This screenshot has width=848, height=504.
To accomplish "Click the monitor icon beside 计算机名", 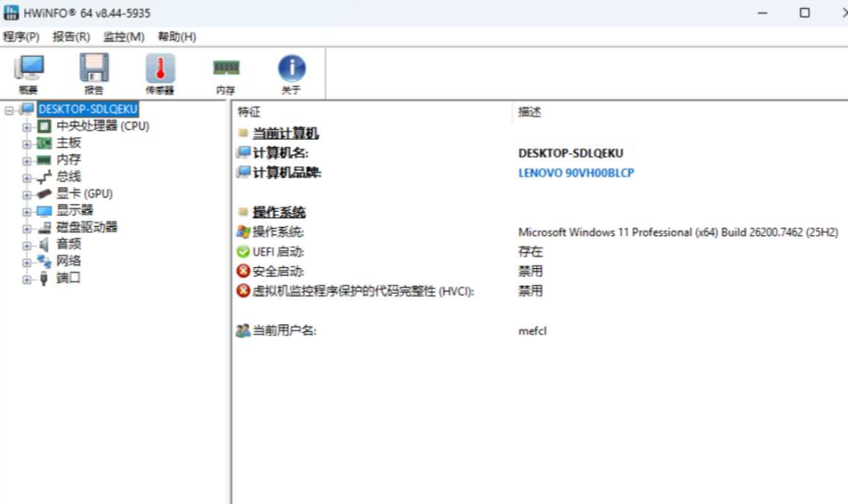I will (x=243, y=152).
